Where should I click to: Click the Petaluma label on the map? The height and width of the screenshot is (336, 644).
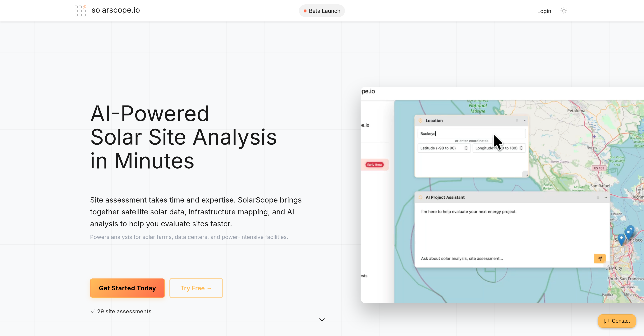tap(576, 111)
